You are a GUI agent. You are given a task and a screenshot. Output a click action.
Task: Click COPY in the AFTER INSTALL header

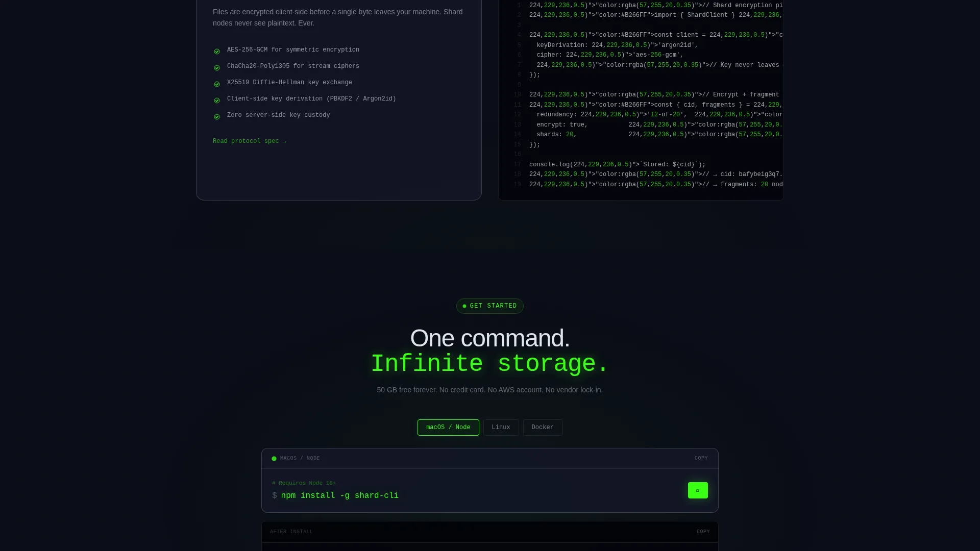click(x=703, y=532)
